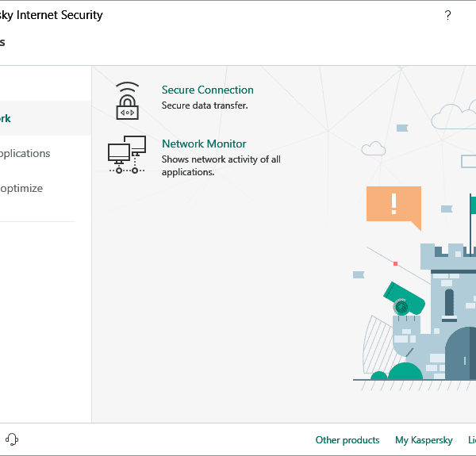Screen dimensions: 476x456
Task: Click the Secure Connection padlock icon
Action: (x=128, y=100)
